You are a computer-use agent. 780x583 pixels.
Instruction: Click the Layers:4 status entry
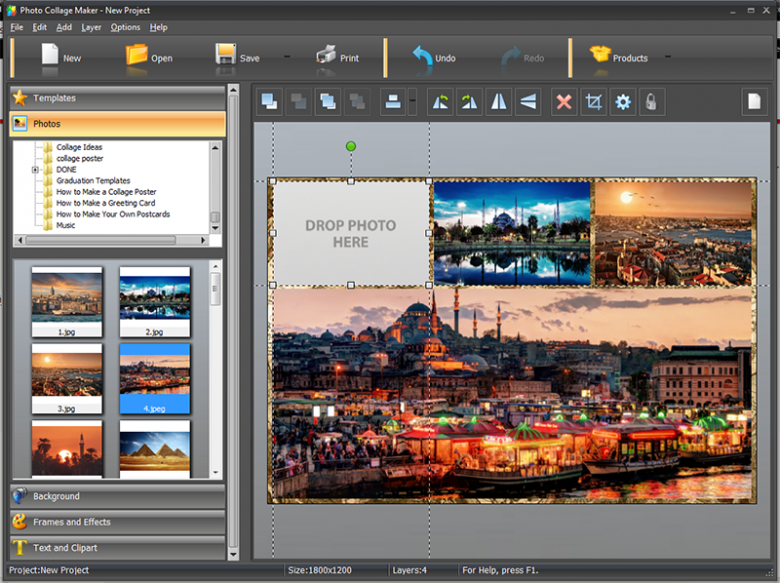pos(409,570)
